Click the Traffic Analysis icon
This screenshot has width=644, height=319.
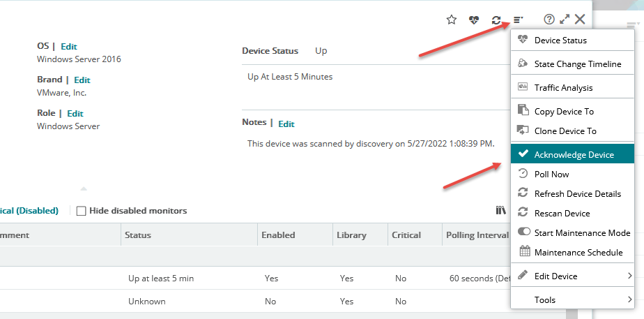pos(523,87)
